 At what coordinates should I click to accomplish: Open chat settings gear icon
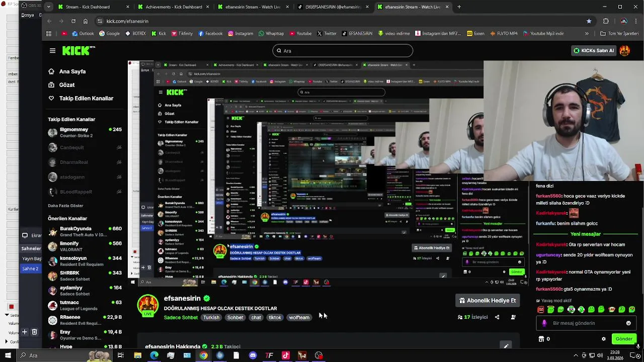coord(604,339)
